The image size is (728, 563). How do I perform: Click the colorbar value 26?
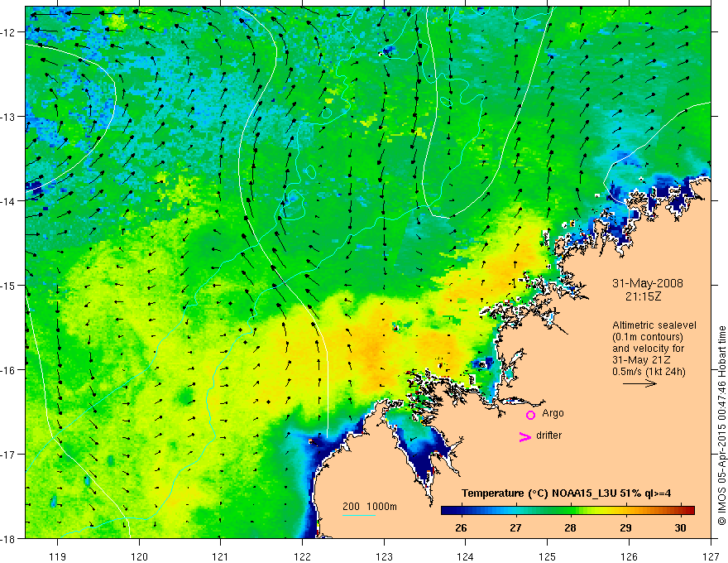point(461,527)
